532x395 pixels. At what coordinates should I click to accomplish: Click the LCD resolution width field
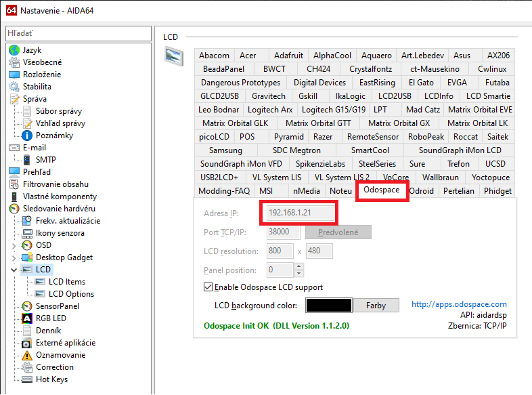click(x=280, y=251)
